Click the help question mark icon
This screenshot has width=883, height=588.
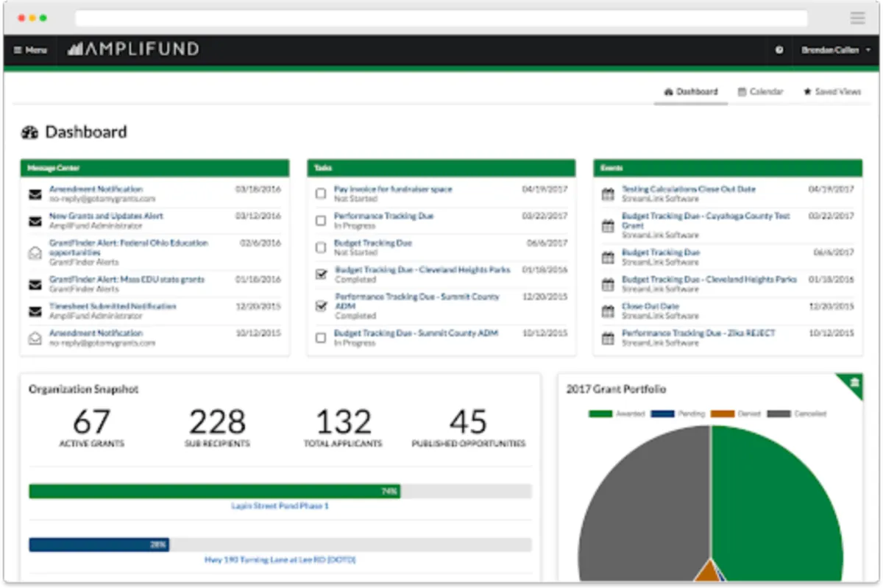point(779,50)
